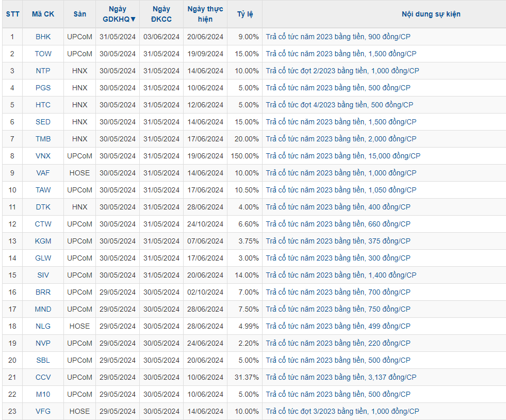
Task: Select the NTP stock ticker
Action: (x=43, y=71)
